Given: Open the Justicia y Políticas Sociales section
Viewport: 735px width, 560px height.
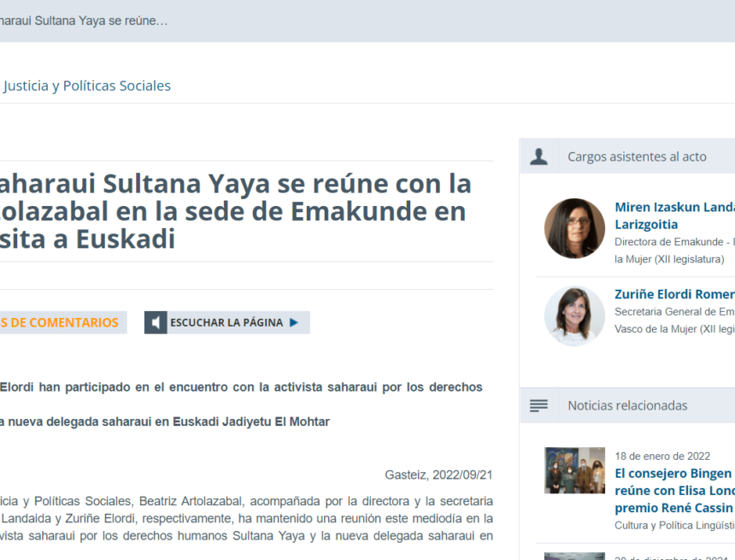Looking at the screenshot, I should coord(87,85).
